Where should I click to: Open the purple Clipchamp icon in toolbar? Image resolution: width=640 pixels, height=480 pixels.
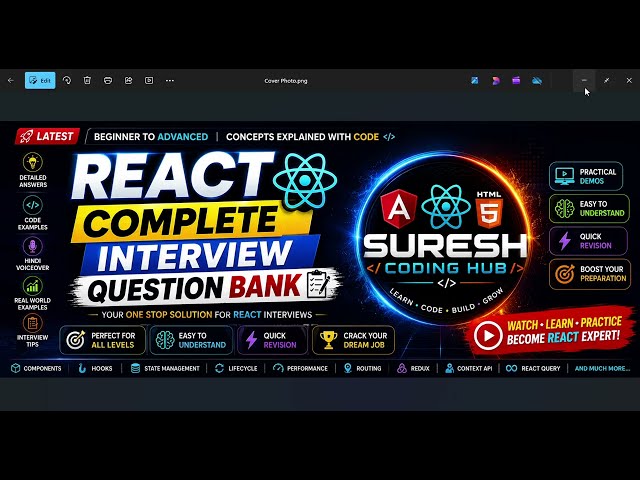point(516,80)
